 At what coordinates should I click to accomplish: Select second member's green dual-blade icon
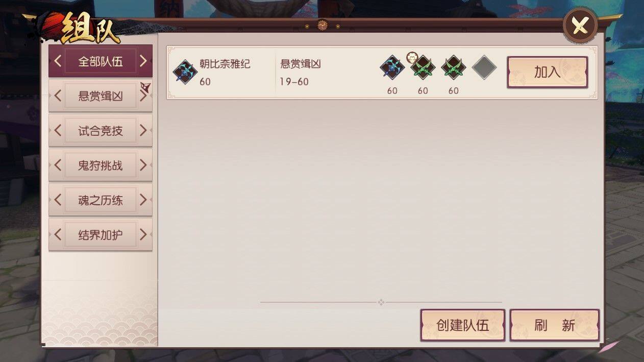coord(423,68)
